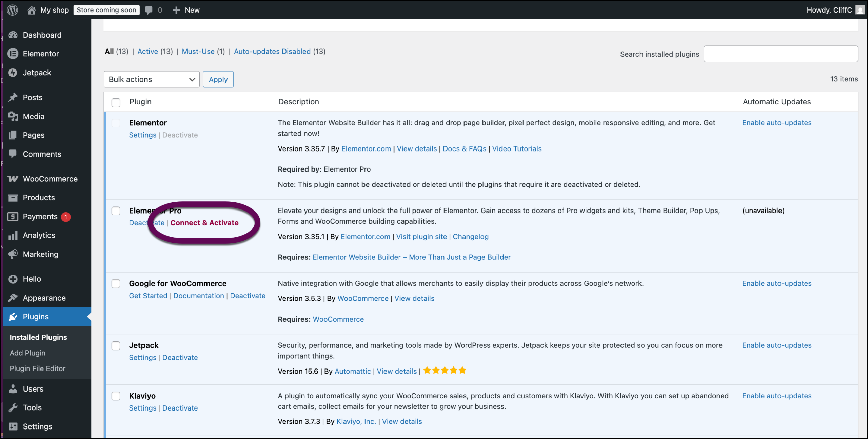
Task: Open Jetpack from sidebar icon
Action: [13, 73]
